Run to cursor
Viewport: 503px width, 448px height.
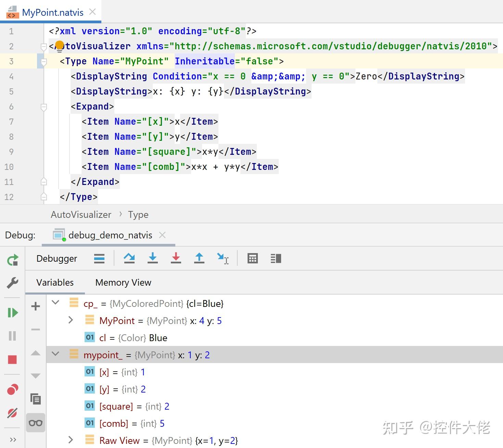(223, 258)
